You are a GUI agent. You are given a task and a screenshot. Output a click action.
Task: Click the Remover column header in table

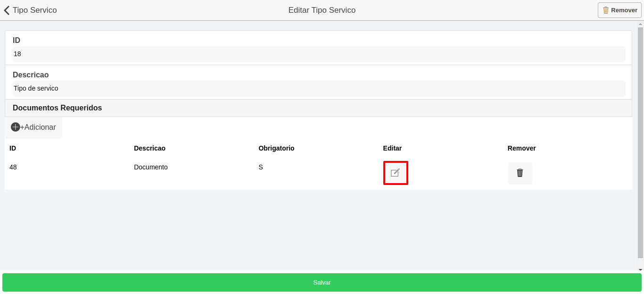[x=521, y=148]
